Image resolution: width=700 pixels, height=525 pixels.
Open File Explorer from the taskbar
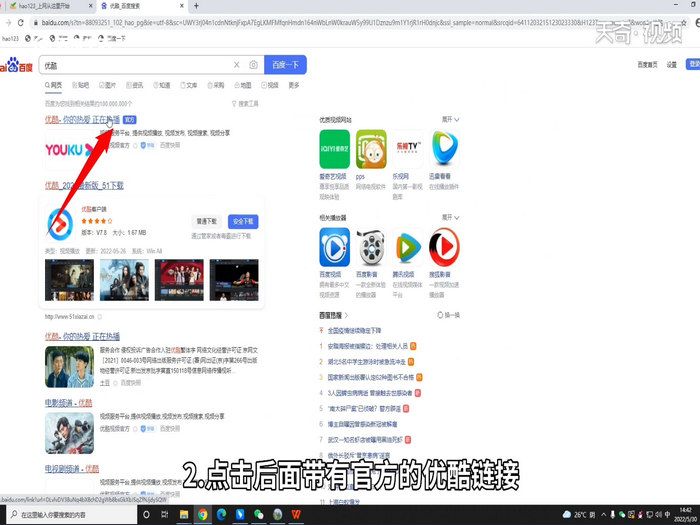click(x=183, y=515)
